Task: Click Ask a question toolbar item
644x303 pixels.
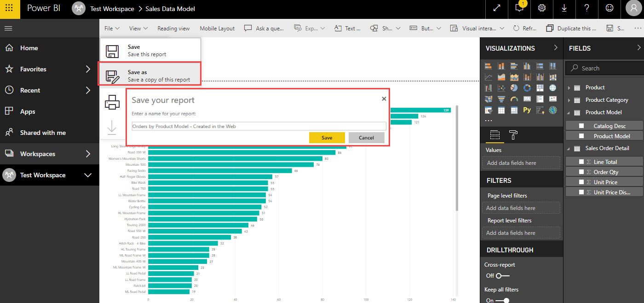Action: click(264, 28)
